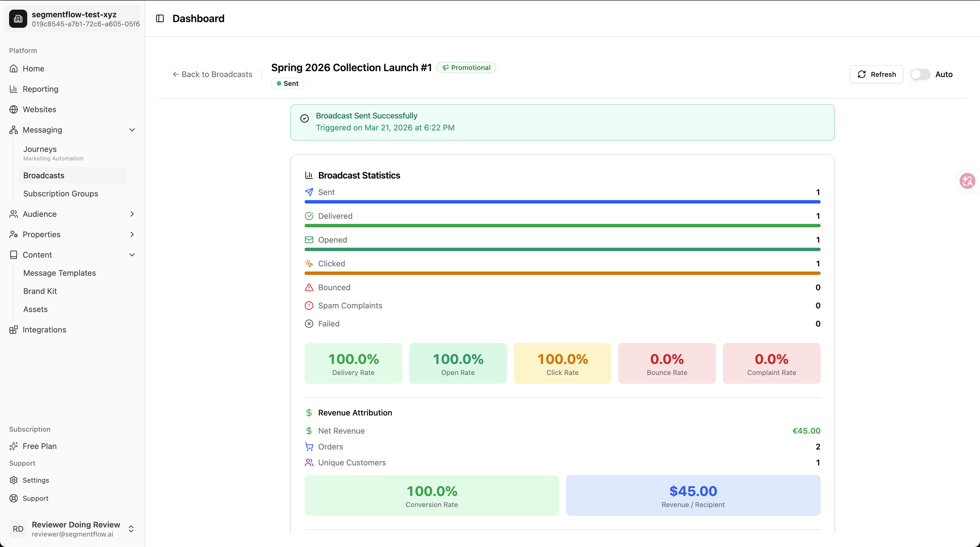Screen dimensions: 980x547
Task: Expand the Audience submenu
Action: 132,214
